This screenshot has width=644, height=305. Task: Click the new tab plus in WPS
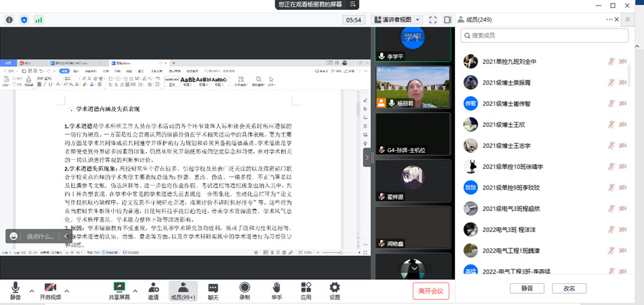[173, 63]
